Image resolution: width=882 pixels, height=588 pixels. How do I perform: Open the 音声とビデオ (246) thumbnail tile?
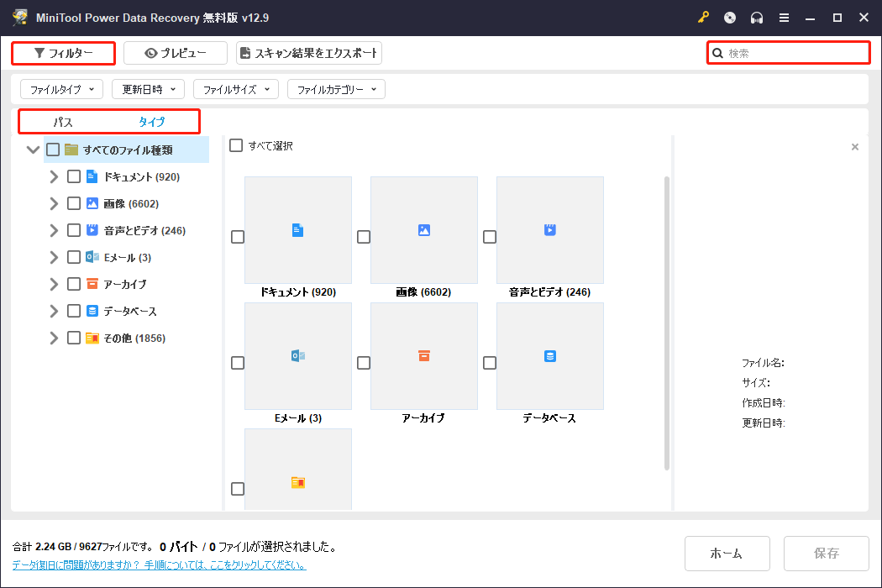point(550,230)
